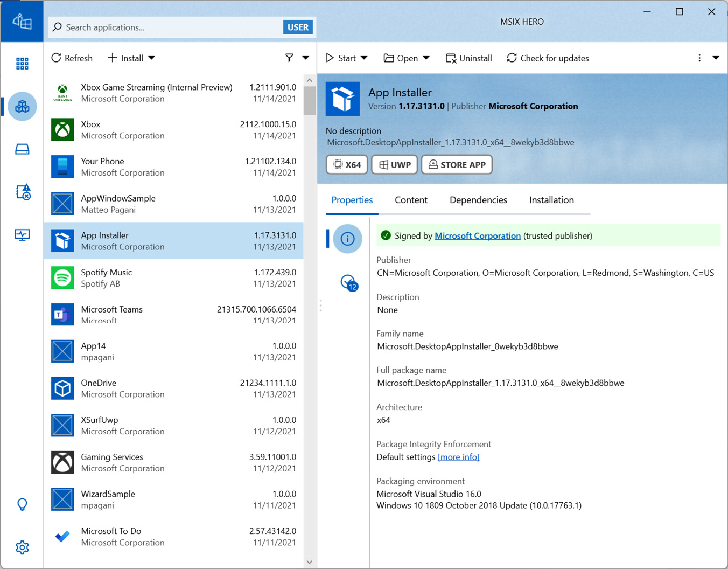The width and height of the screenshot is (728, 569).
Task: Click the search magnifier icon
Action: tap(57, 27)
